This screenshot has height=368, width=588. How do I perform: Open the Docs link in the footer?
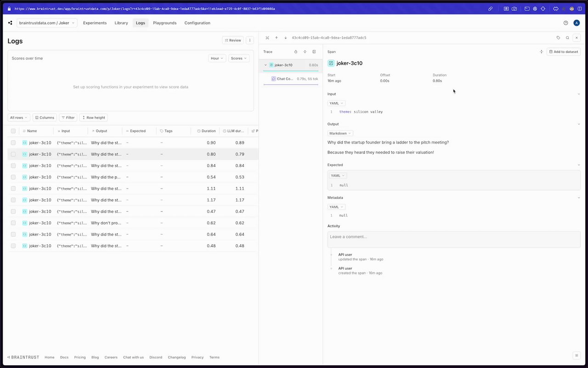tap(64, 357)
